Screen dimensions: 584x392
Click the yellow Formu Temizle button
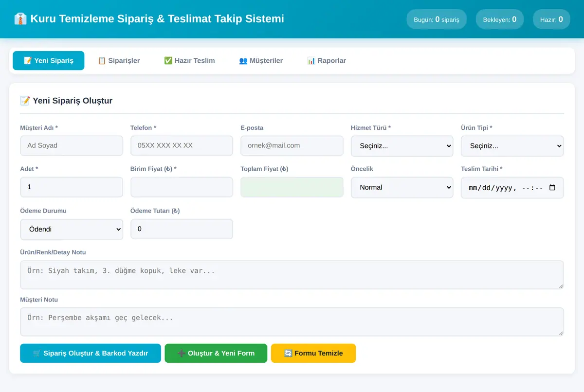pyautogui.click(x=313, y=353)
